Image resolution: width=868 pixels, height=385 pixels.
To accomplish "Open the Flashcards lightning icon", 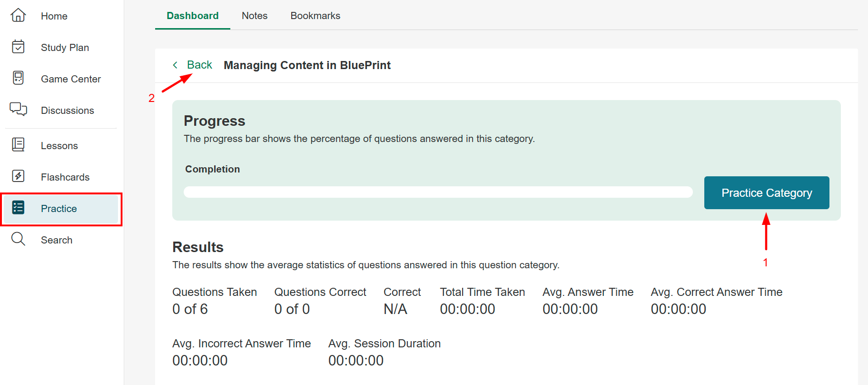I will (18, 176).
